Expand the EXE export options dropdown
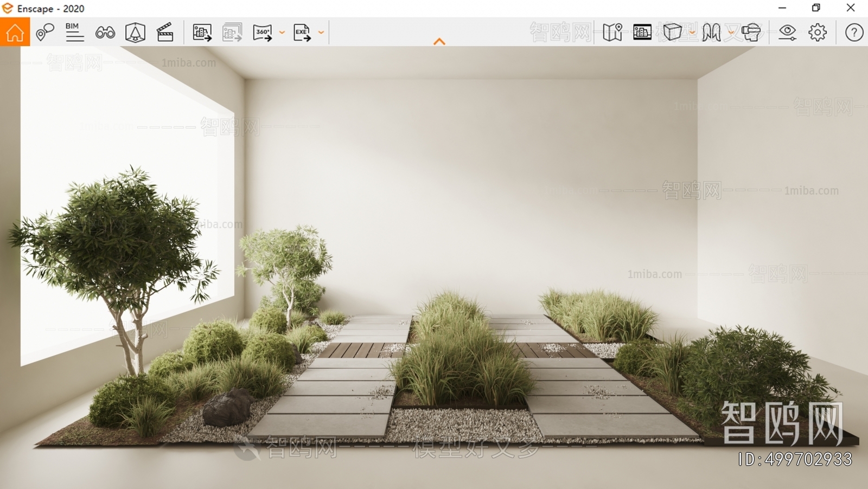This screenshot has width=868, height=489. point(320,33)
